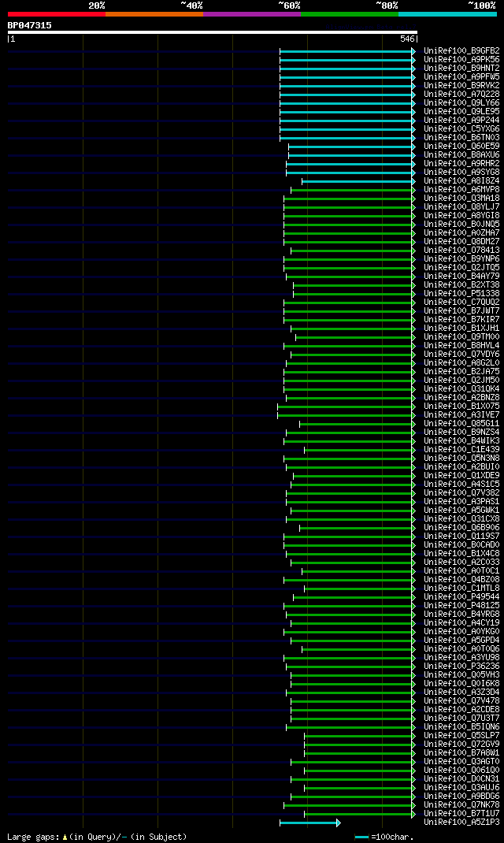The height and width of the screenshot is (843, 504).
Task: Select the UniRef100_A8I8Z4 label
Action: coord(461,180)
